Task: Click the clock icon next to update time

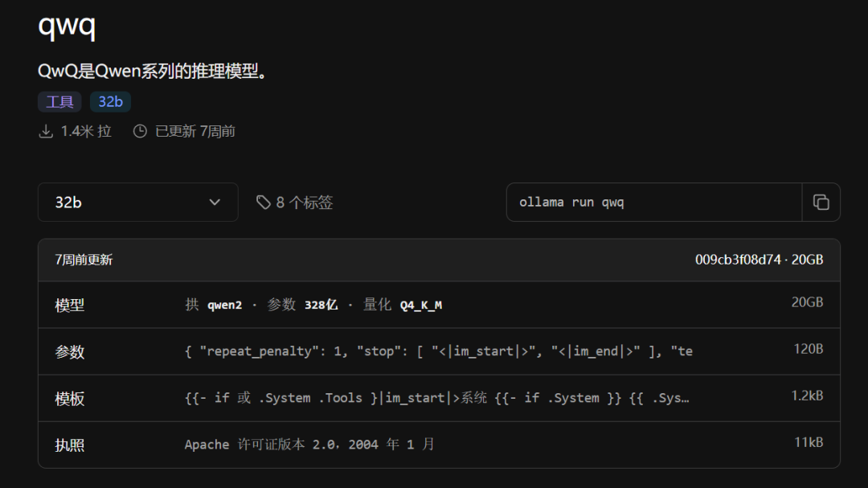Action: coord(140,130)
